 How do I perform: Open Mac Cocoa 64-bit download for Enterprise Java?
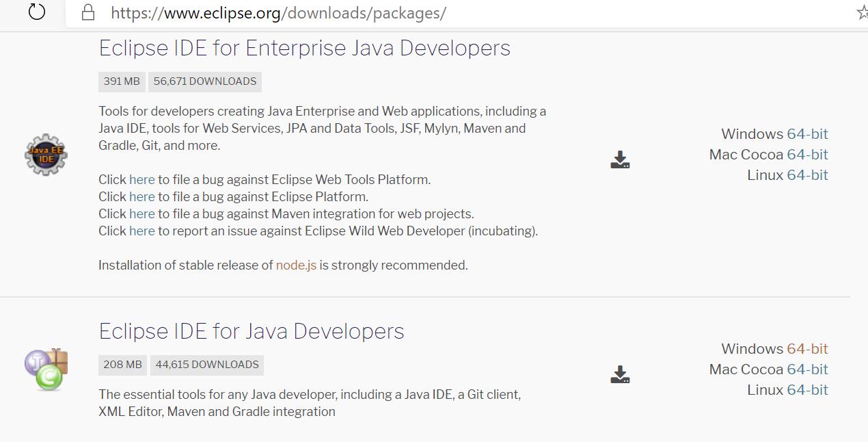[807, 154]
